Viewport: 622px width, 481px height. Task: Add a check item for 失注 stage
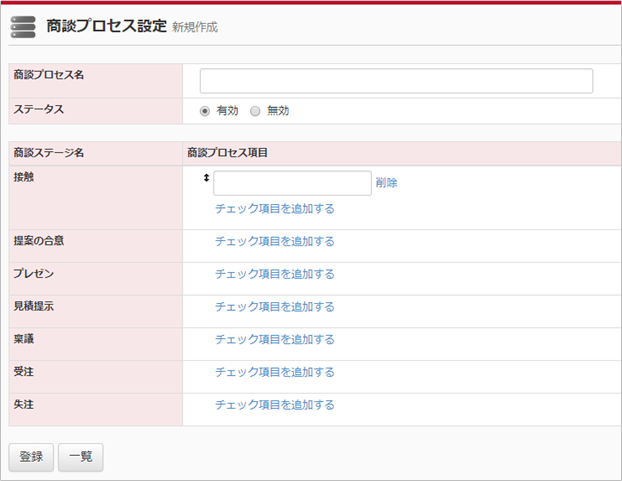(x=275, y=405)
